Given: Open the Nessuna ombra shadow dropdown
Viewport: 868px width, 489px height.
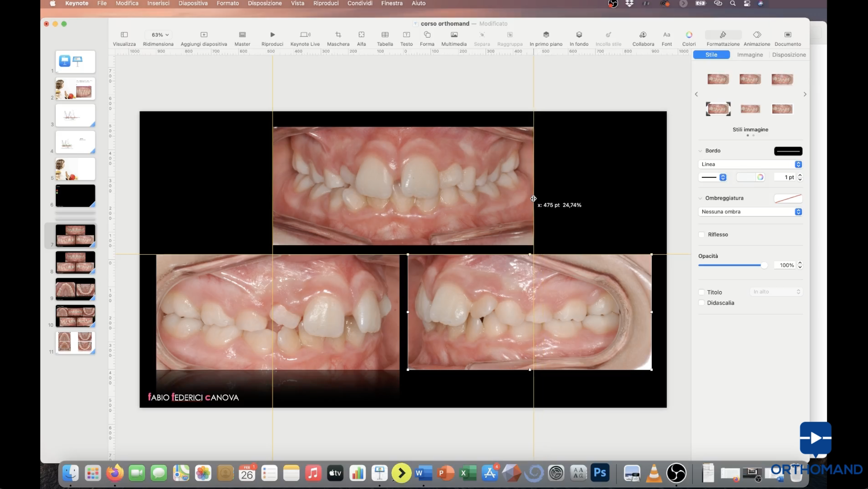Looking at the screenshot, I should [750, 212].
